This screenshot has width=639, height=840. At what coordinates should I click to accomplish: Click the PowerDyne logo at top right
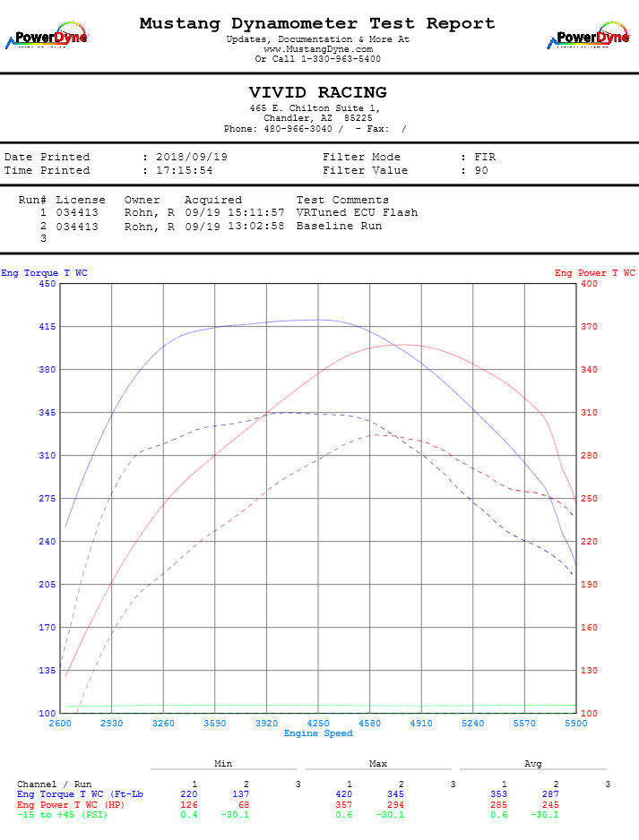[589, 35]
